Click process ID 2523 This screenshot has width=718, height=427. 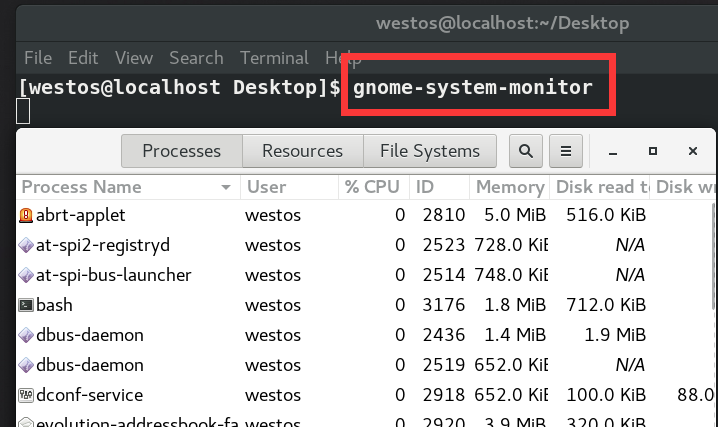pos(444,245)
